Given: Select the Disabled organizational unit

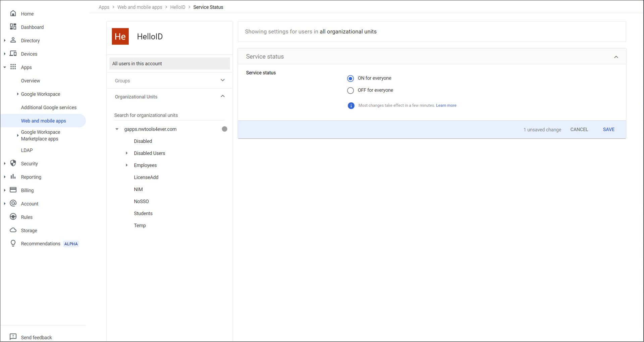Looking at the screenshot, I should (143, 141).
